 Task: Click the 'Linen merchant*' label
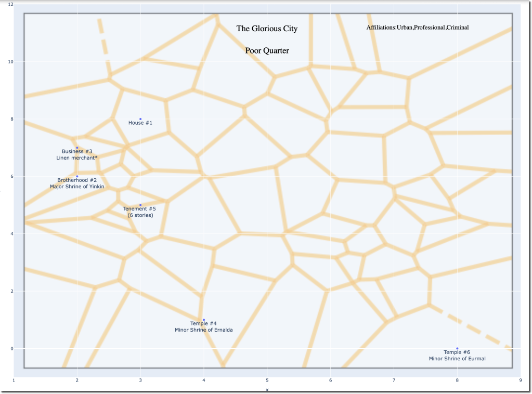coord(77,157)
